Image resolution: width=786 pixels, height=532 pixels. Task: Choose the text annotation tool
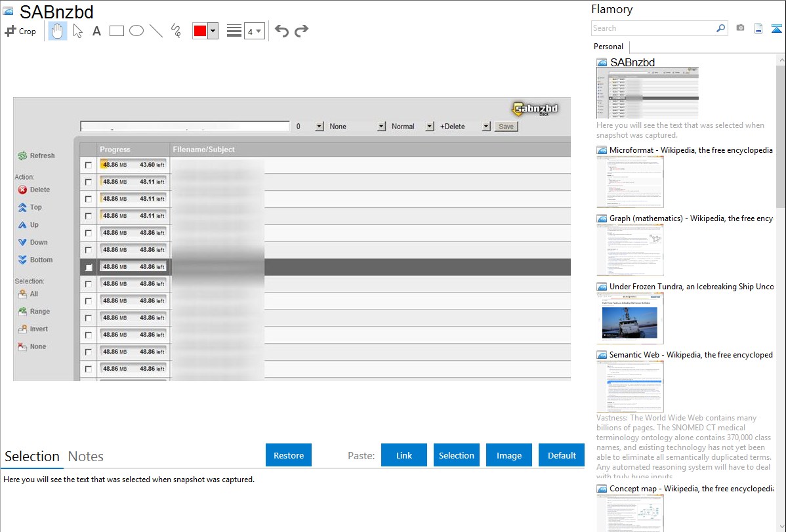96,31
